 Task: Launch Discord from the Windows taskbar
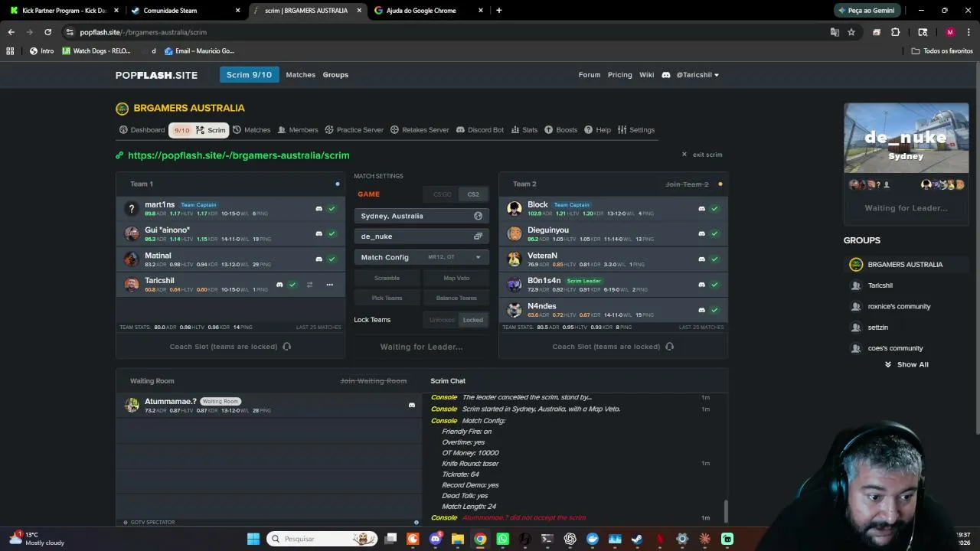436,539
